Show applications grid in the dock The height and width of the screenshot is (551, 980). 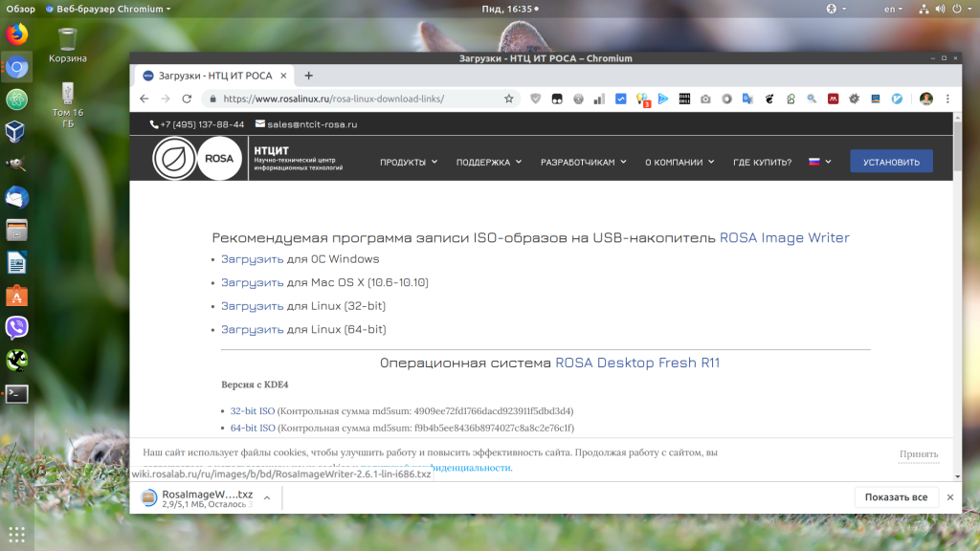coord(16,533)
